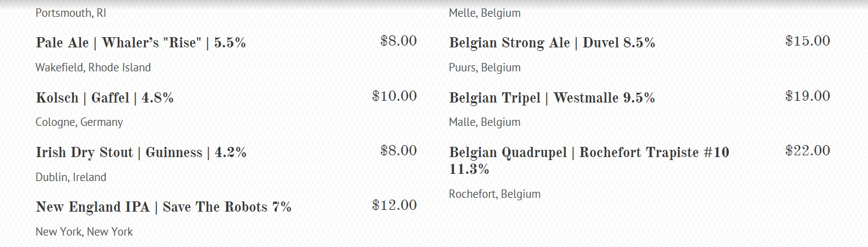
Task: Select the Cologne, Germany origin text
Action: 79,122
